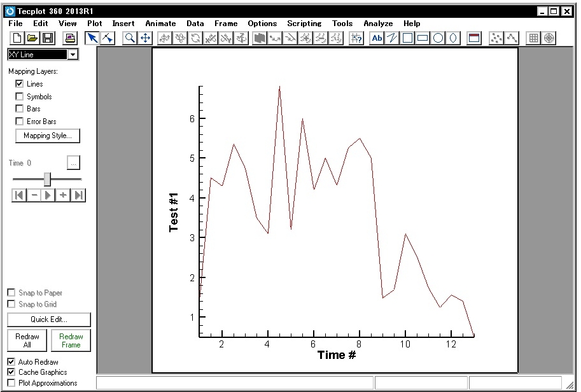Click the Redraw Frame button
The width and height of the screenshot is (581, 392).
pyautogui.click(x=71, y=340)
